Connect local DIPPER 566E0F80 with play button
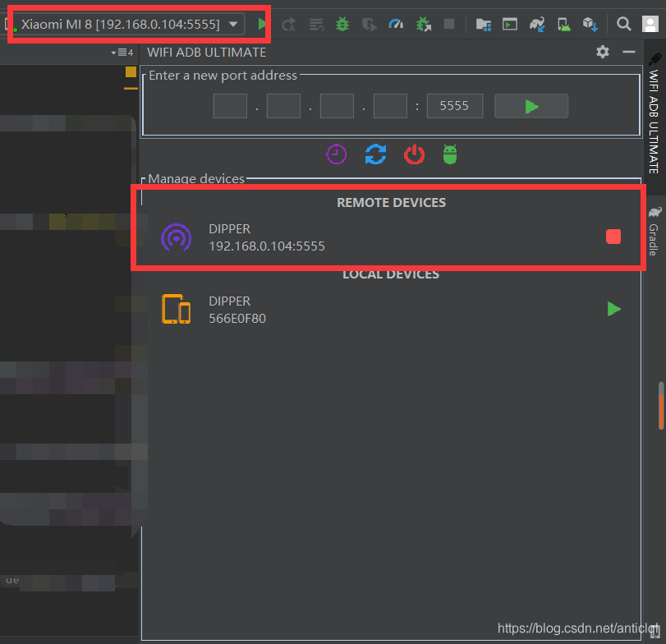Viewport: 666px width, 644px height. point(613,309)
